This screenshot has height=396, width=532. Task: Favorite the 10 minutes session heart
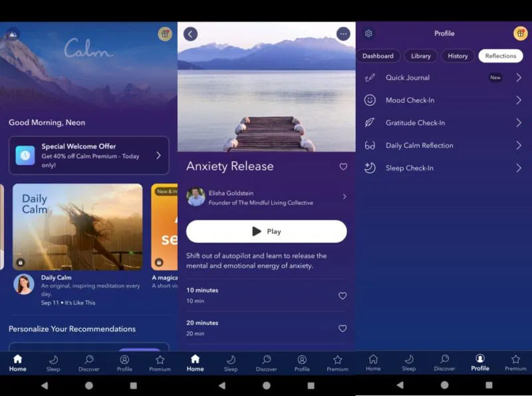(x=342, y=296)
